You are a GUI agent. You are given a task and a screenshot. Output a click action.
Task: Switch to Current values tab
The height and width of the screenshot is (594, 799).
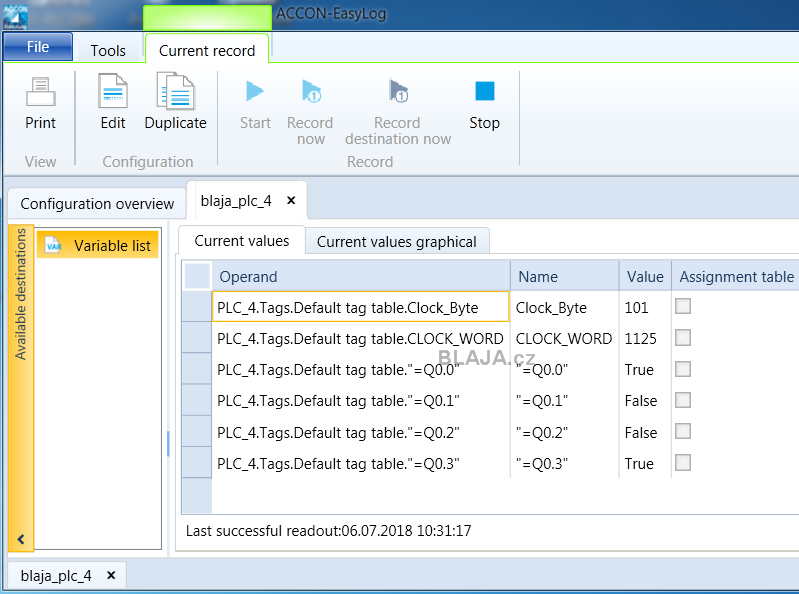[242, 240]
